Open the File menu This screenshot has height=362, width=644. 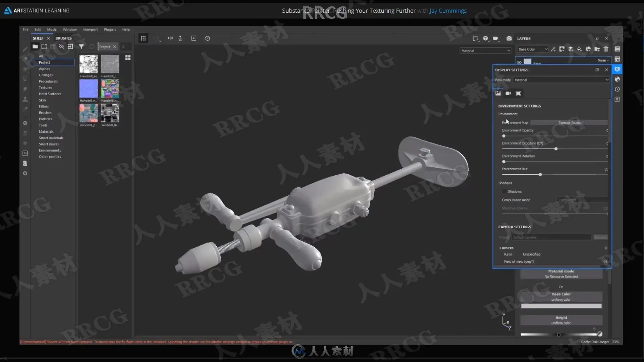tap(25, 29)
